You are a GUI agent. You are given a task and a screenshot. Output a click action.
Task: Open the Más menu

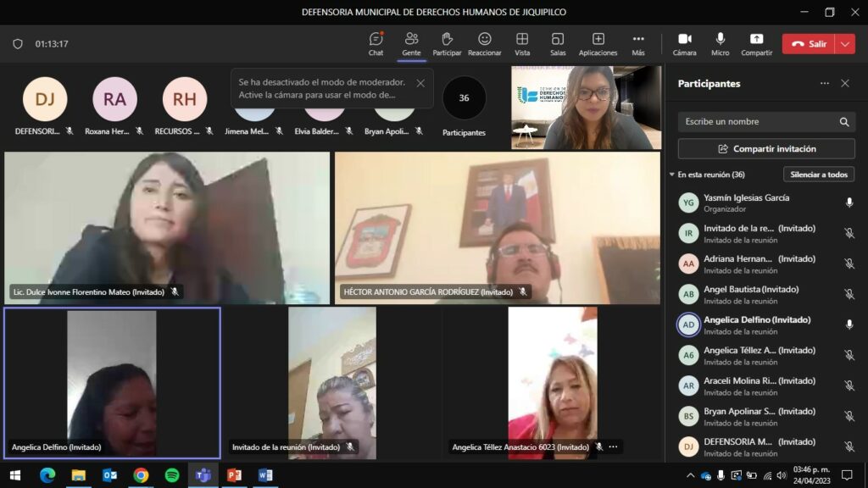[x=637, y=43]
